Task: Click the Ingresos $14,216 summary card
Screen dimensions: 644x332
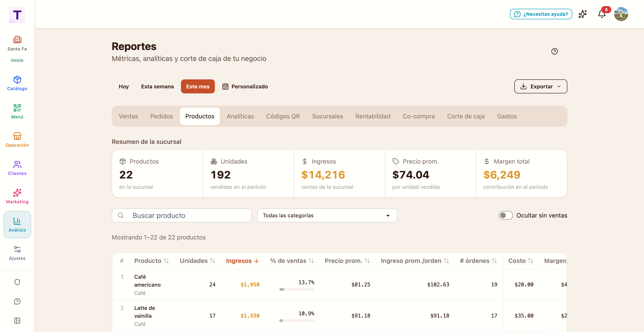Action: 340,174
